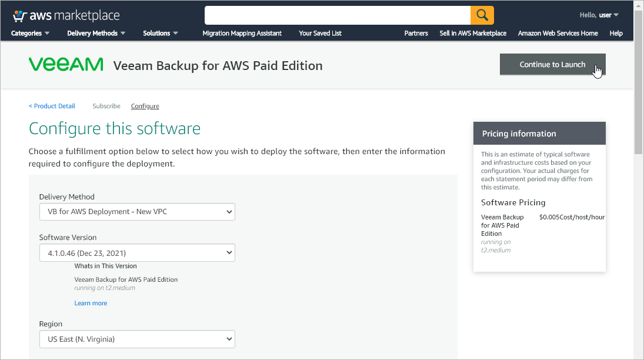Open Your Saved List
644x360 pixels.
pos(320,34)
